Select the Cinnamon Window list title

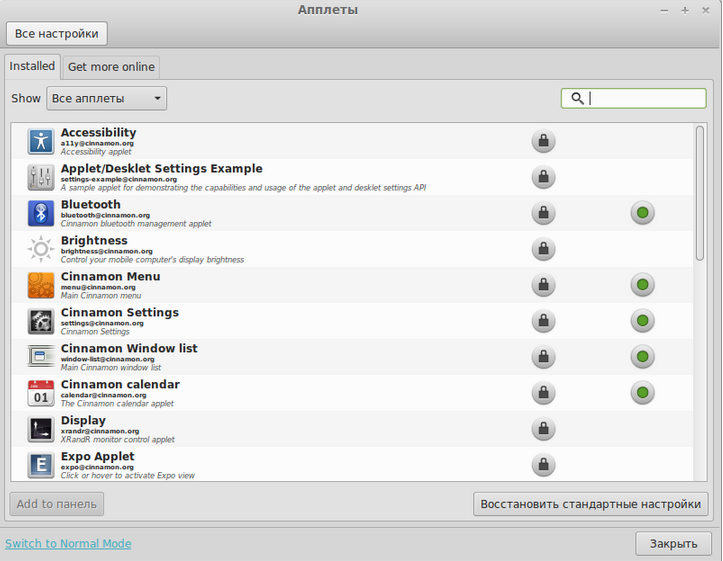[129, 348]
